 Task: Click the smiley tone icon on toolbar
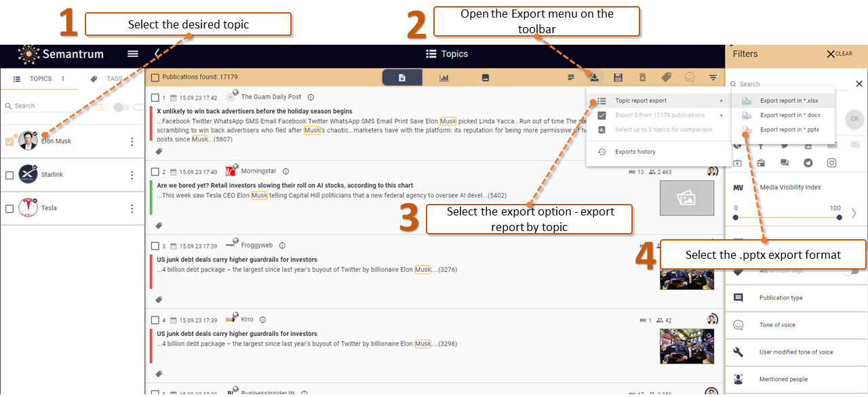point(690,78)
